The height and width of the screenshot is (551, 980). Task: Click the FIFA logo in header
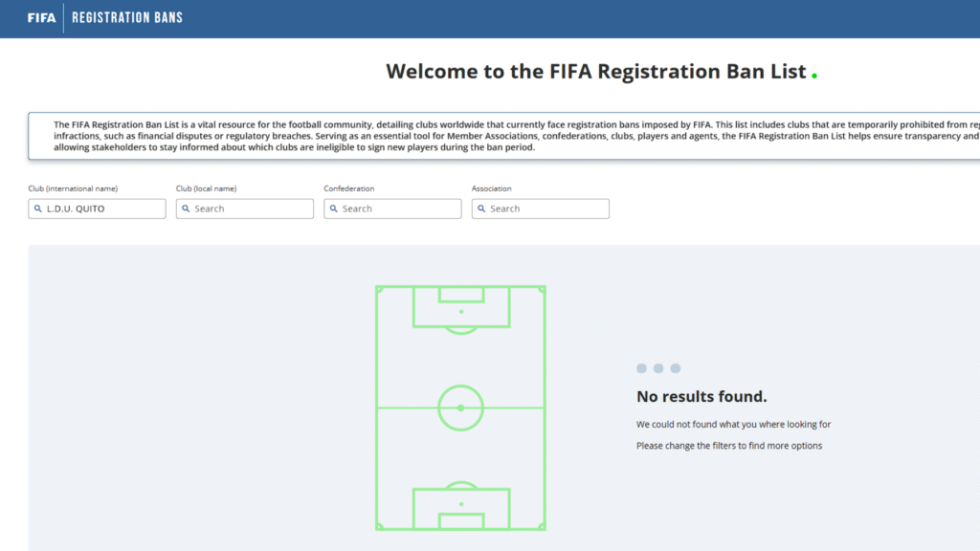tap(41, 18)
